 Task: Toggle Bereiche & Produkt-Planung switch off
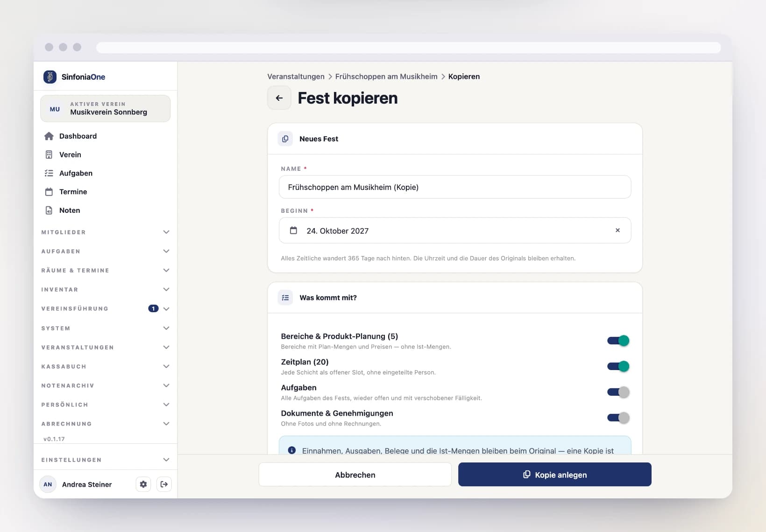[x=618, y=341]
